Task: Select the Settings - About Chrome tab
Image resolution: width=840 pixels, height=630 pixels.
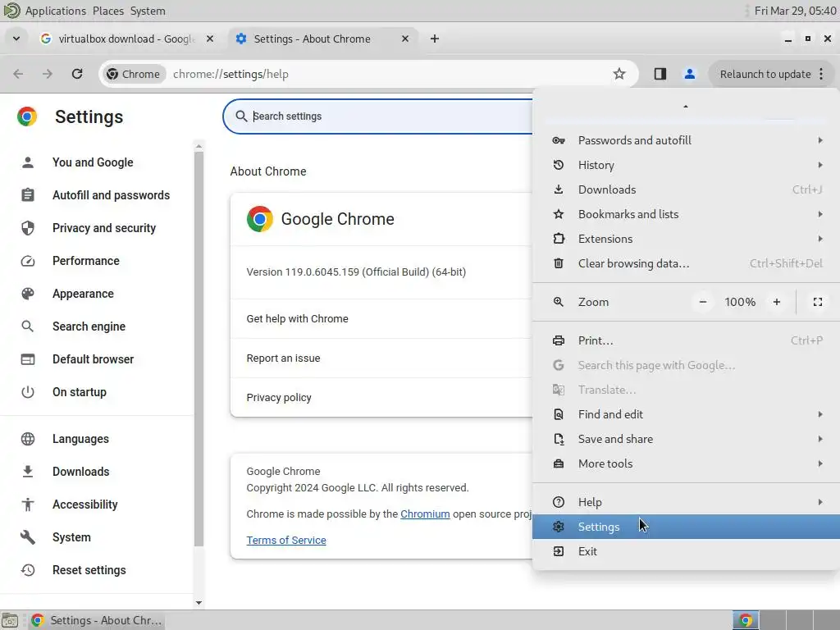Action: pyautogui.click(x=322, y=39)
